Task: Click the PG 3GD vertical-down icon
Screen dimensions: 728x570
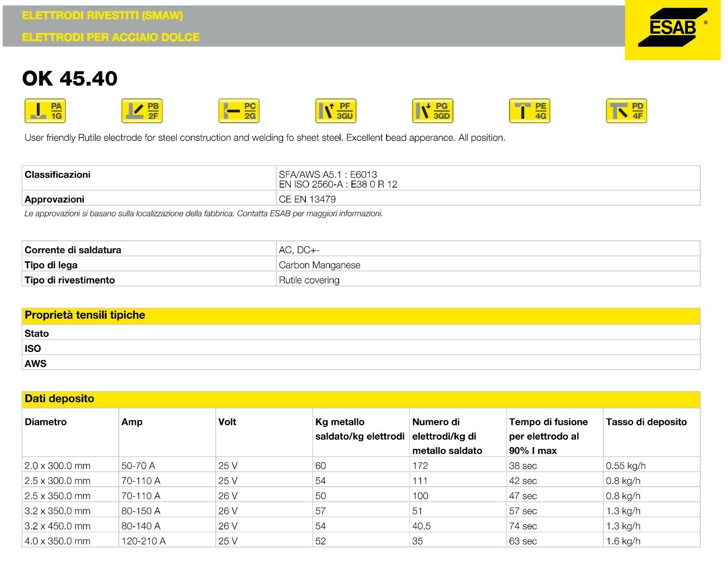Action: [x=433, y=111]
